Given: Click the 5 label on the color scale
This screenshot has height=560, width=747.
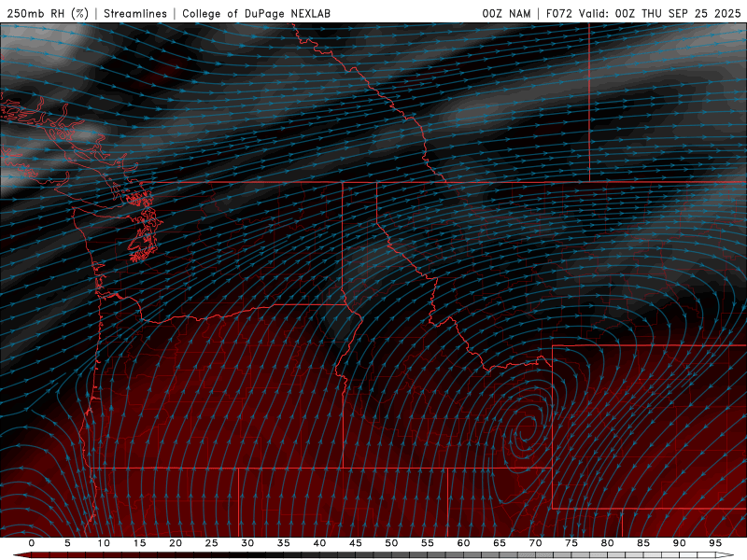Looking at the screenshot, I should [x=67, y=543].
